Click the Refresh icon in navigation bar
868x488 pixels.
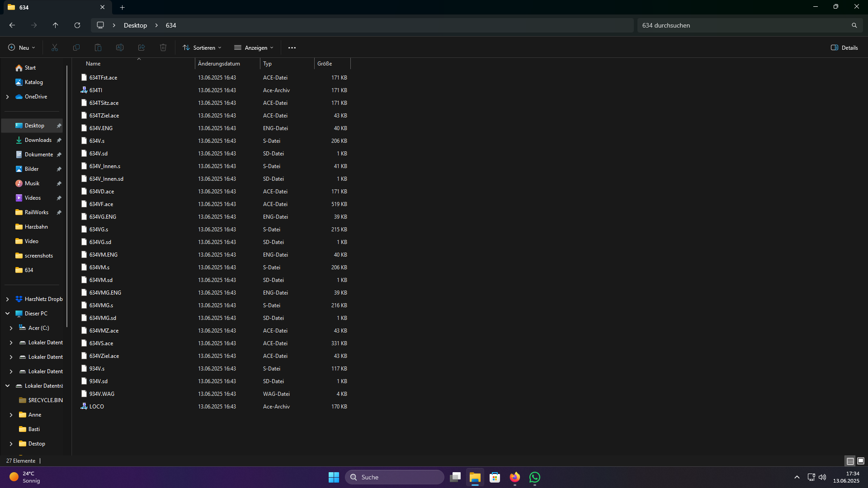point(77,25)
